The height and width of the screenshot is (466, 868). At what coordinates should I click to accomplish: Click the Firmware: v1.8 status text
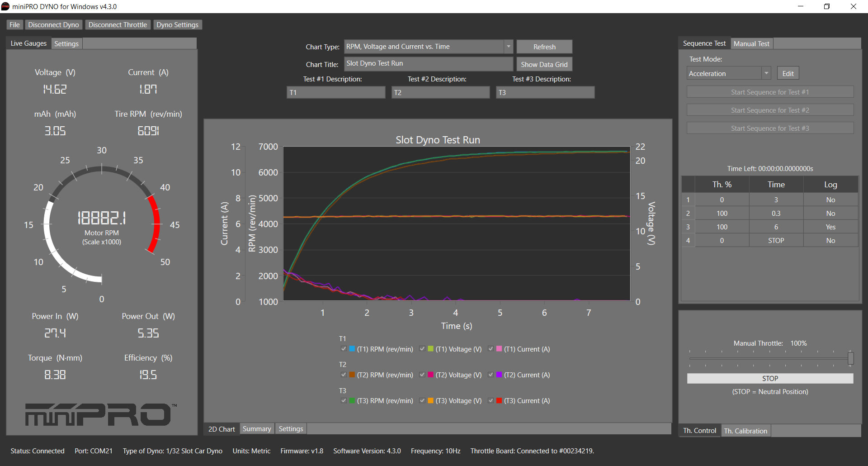coord(302,451)
